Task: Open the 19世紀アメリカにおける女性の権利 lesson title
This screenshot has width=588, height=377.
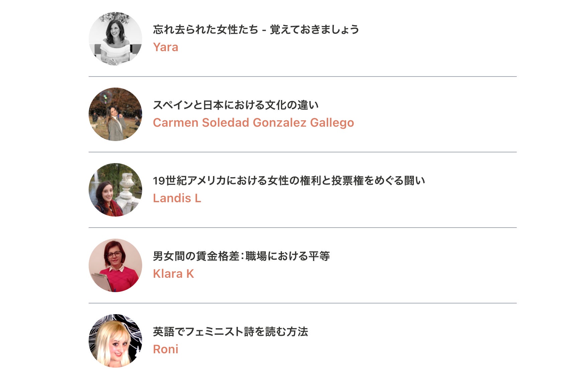Action: [x=289, y=181]
